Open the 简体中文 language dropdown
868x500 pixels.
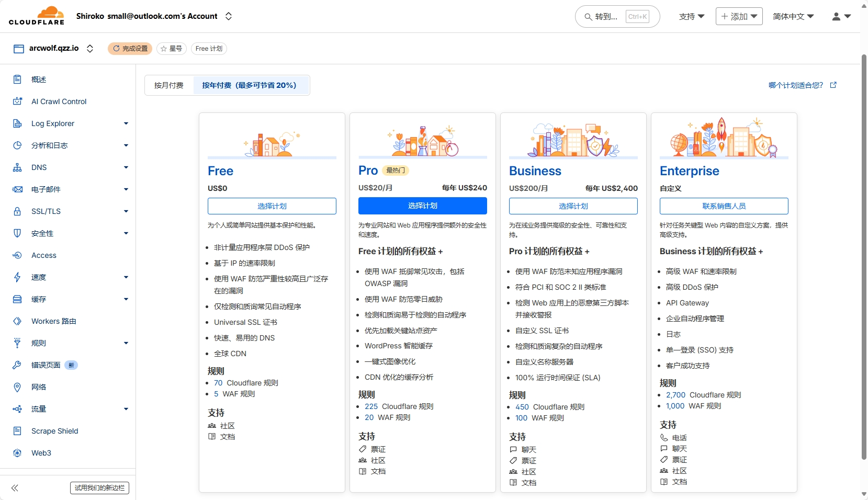793,17
